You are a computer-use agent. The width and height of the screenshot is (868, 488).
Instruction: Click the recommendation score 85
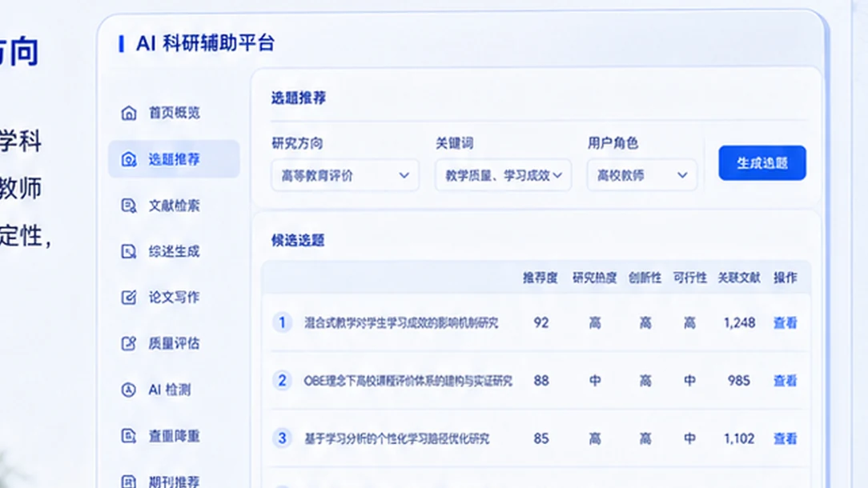(540, 438)
